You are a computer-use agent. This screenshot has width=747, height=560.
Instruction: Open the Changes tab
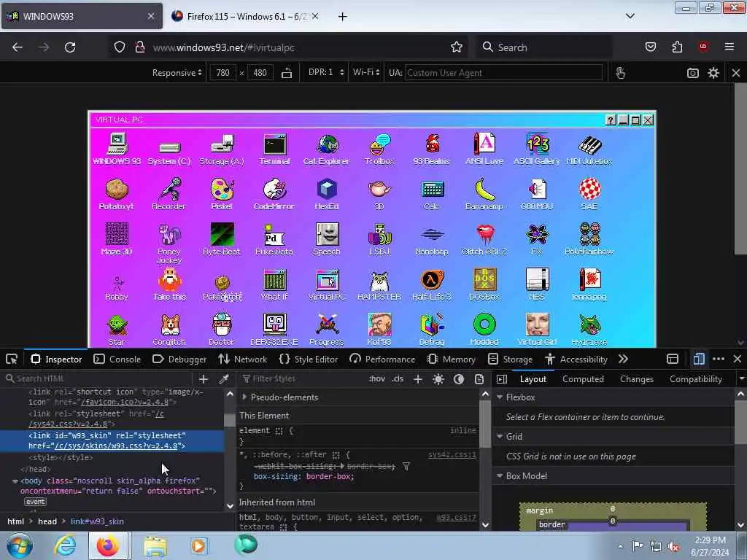click(x=636, y=379)
